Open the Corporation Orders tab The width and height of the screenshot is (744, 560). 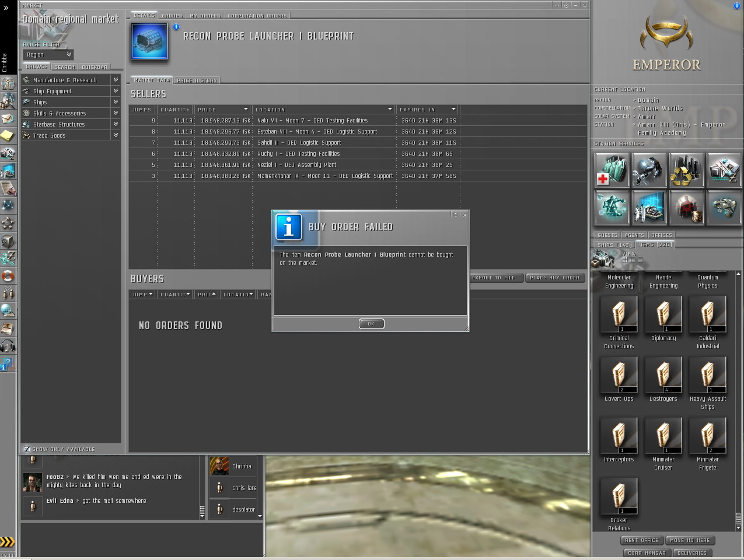point(257,16)
